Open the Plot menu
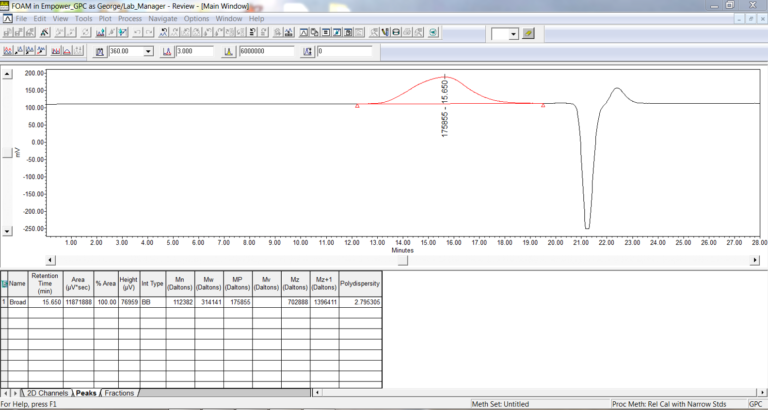This screenshot has width=768, height=410. [105, 19]
